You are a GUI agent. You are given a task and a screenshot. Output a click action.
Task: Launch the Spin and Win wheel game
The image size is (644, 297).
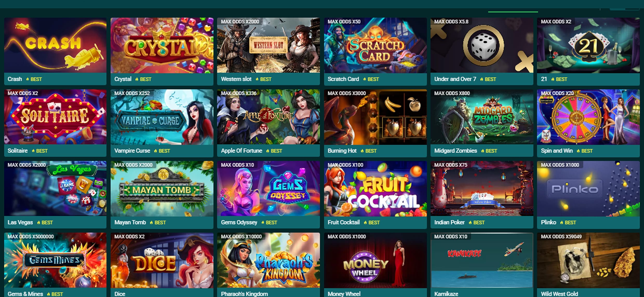click(x=588, y=117)
